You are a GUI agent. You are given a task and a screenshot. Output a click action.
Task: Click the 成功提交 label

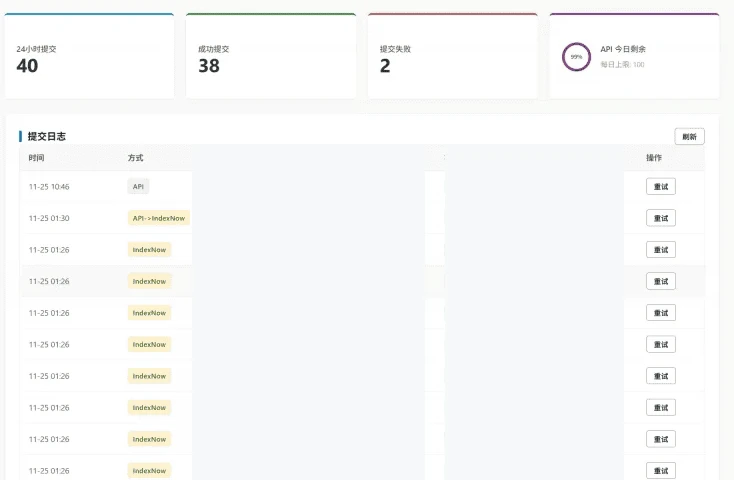213,49
